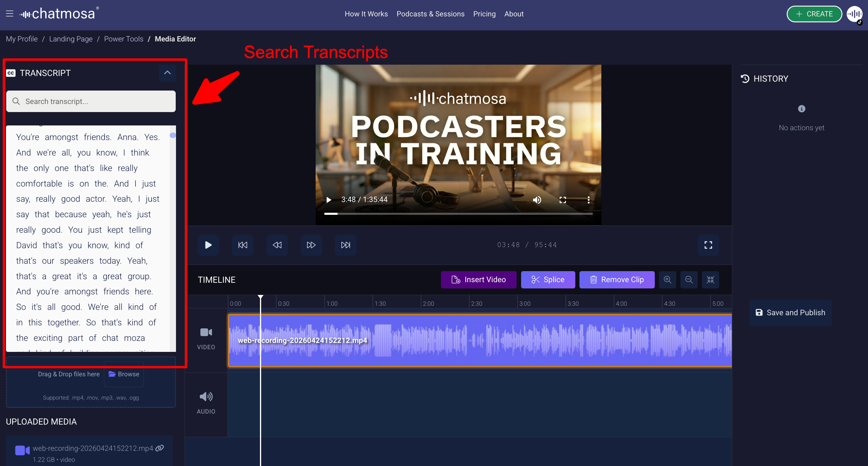Select the web-recording clip on the timeline
The height and width of the screenshot is (466, 868).
480,341
